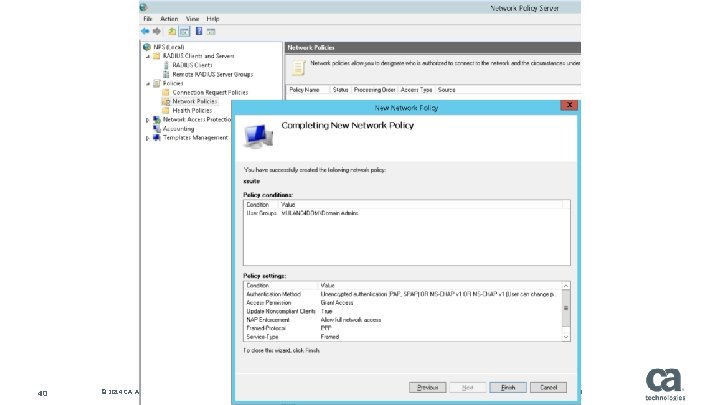The width and height of the screenshot is (720, 405).
Task: Select the RADIUS Clients server icon
Action: coord(166,65)
